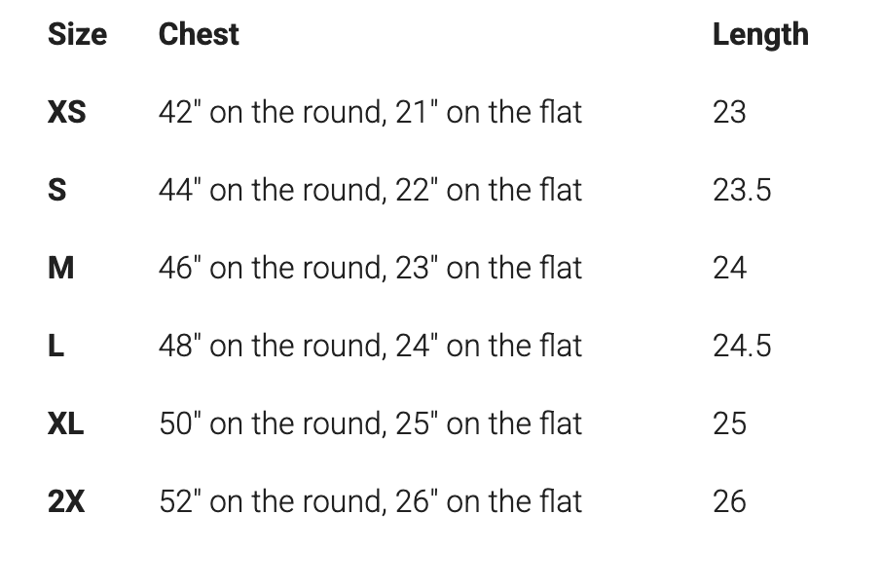Click the 46" on the round chest entry
The height and width of the screenshot is (588, 882).
click(x=370, y=268)
